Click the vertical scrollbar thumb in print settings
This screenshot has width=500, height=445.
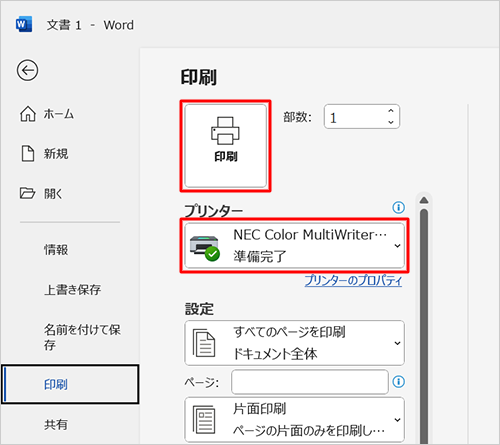click(424, 326)
